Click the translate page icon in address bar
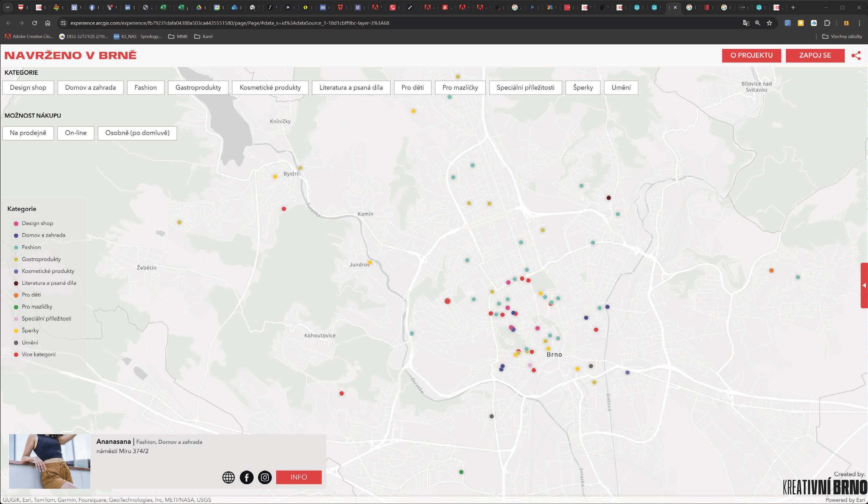 [x=746, y=23]
